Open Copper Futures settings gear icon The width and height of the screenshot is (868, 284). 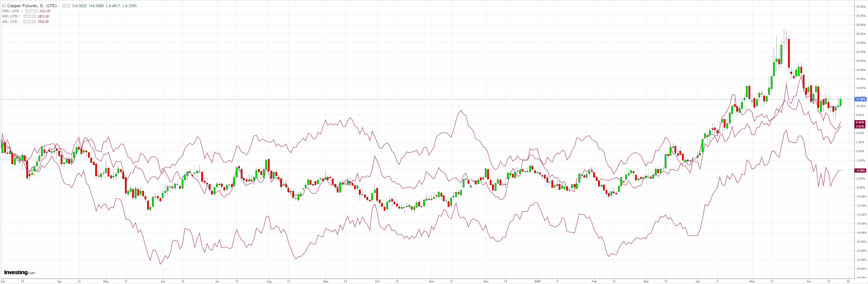[68, 6]
